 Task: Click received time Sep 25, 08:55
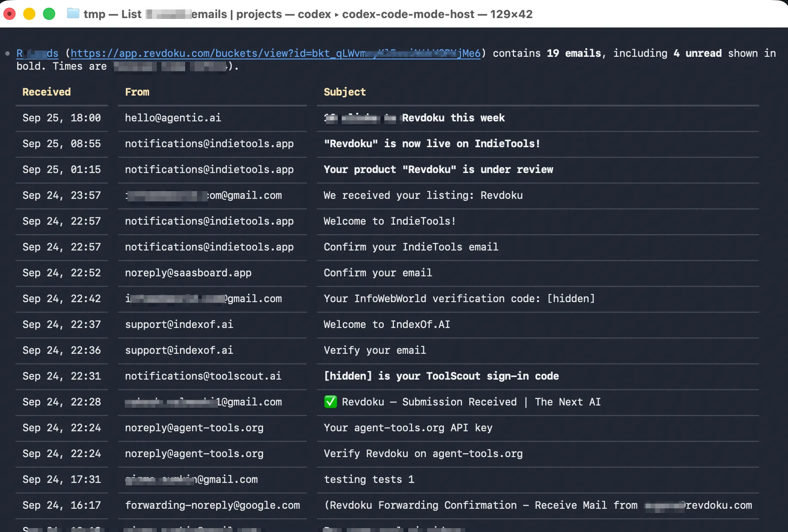pyautogui.click(x=62, y=144)
